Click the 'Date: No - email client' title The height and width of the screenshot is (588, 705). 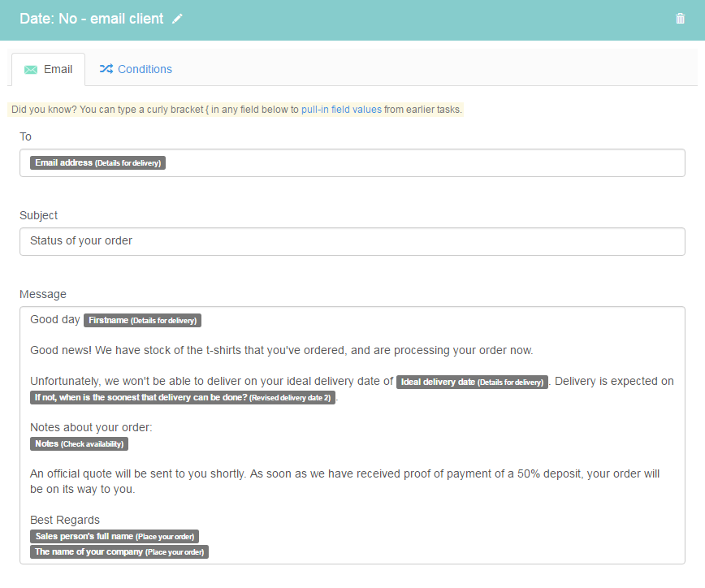[x=91, y=19]
